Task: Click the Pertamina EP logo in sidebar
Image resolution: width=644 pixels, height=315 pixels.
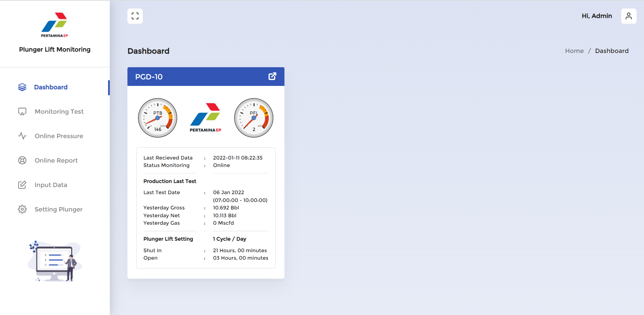Action: pyautogui.click(x=54, y=25)
